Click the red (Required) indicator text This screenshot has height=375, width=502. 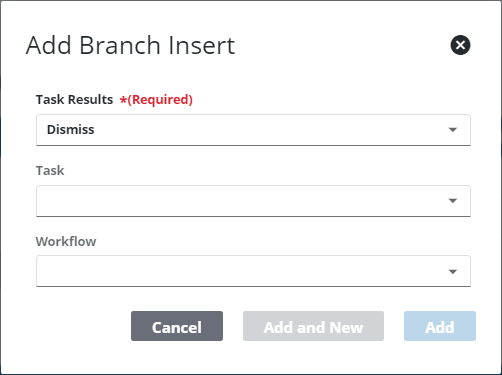pyautogui.click(x=160, y=99)
